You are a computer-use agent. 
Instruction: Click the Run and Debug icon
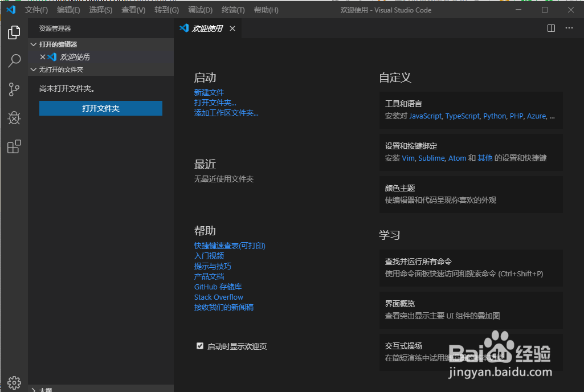pyautogui.click(x=14, y=118)
